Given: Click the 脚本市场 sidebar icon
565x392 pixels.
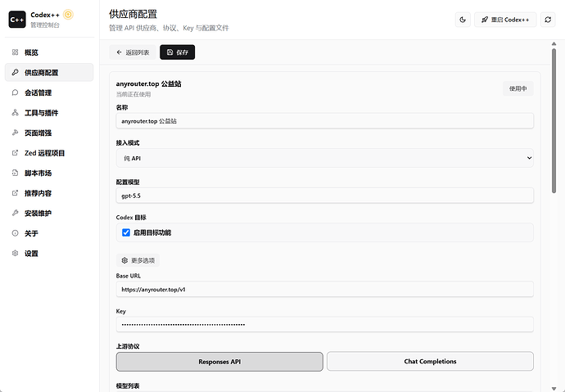Looking at the screenshot, I should tap(15, 173).
